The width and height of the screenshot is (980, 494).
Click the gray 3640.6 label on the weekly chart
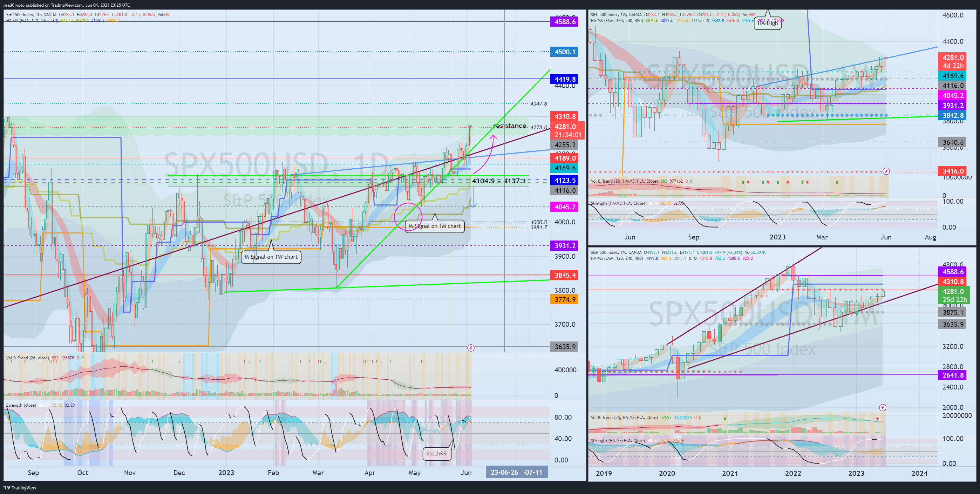point(953,142)
